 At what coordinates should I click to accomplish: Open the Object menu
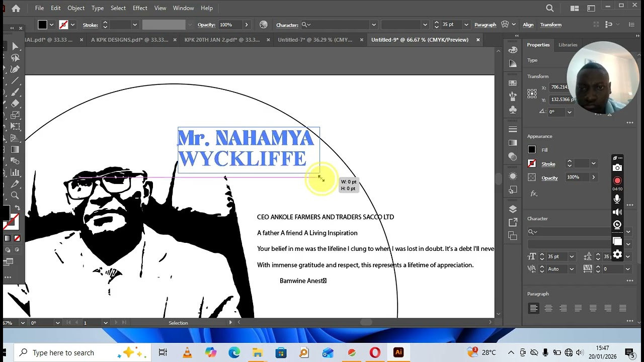click(x=76, y=8)
